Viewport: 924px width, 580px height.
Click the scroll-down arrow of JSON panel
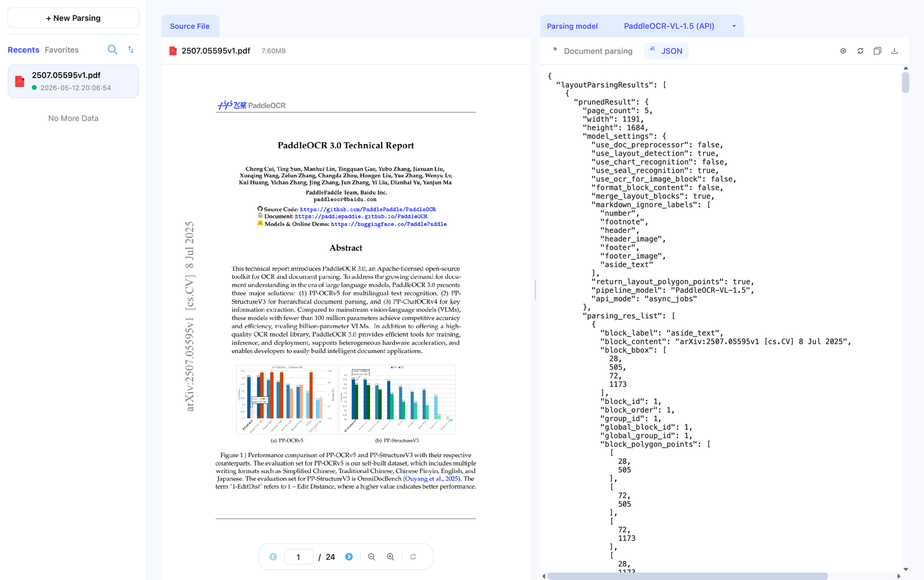[906, 569]
